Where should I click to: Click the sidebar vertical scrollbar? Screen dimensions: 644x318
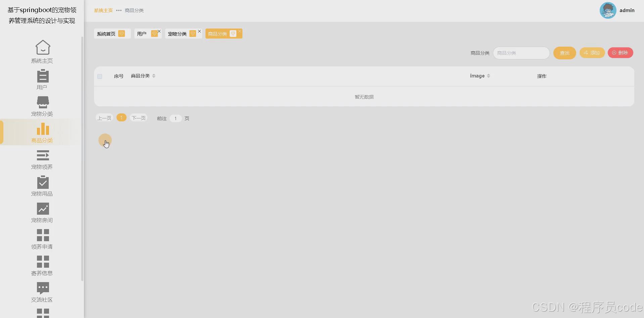coord(82,159)
